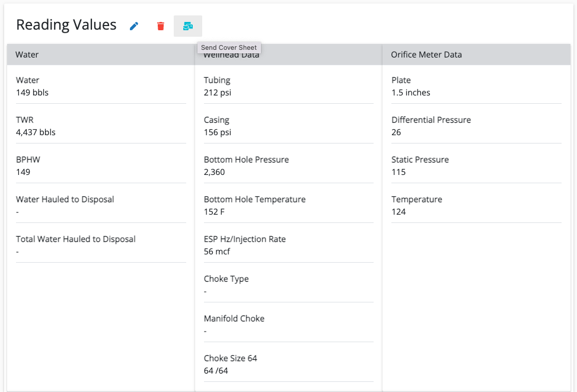Select the Water column header
Screen dimensions: 577x392
click(x=27, y=55)
